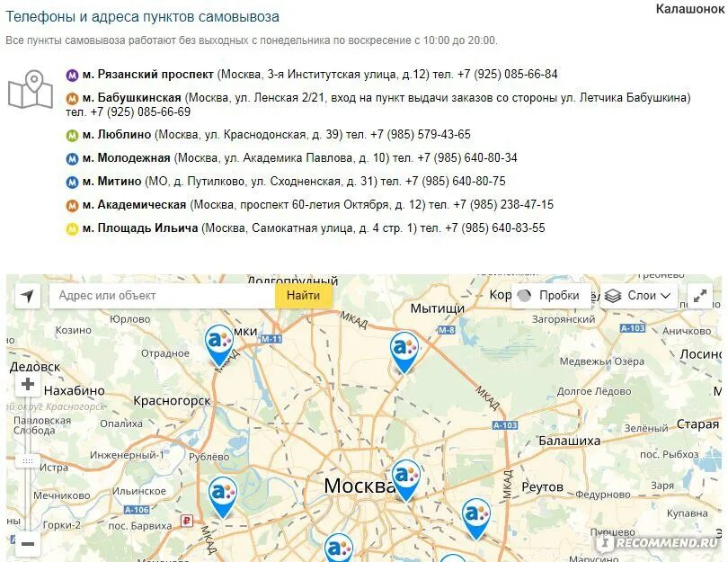728x562 pixels.
Task: Click the Загорянский label on the map
Action: (x=564, y=319)
